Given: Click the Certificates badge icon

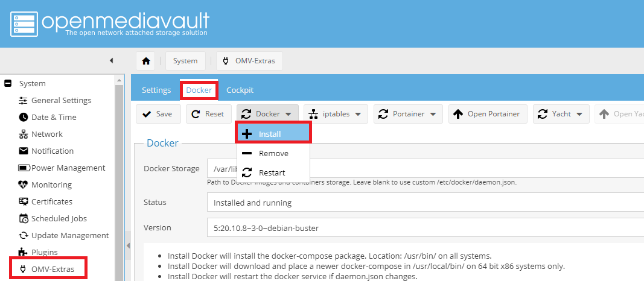Looking at the screenshot, I should [x=24, y=201].
